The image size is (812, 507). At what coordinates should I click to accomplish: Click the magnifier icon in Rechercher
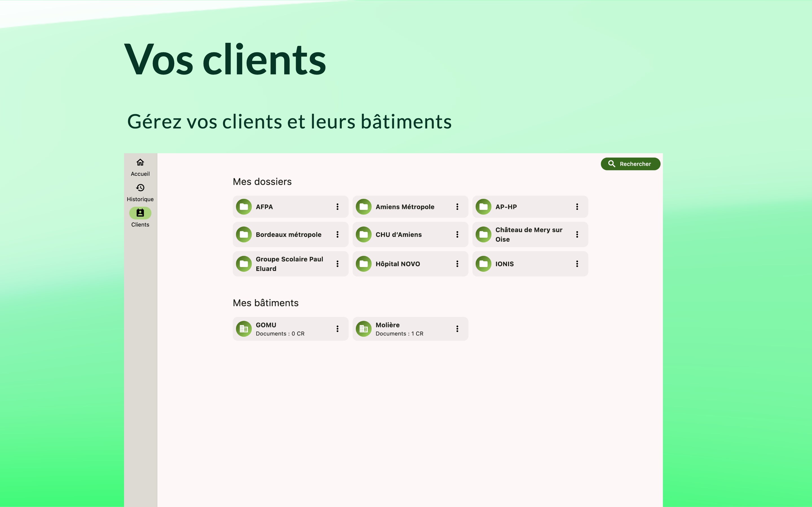click(611, 164)
